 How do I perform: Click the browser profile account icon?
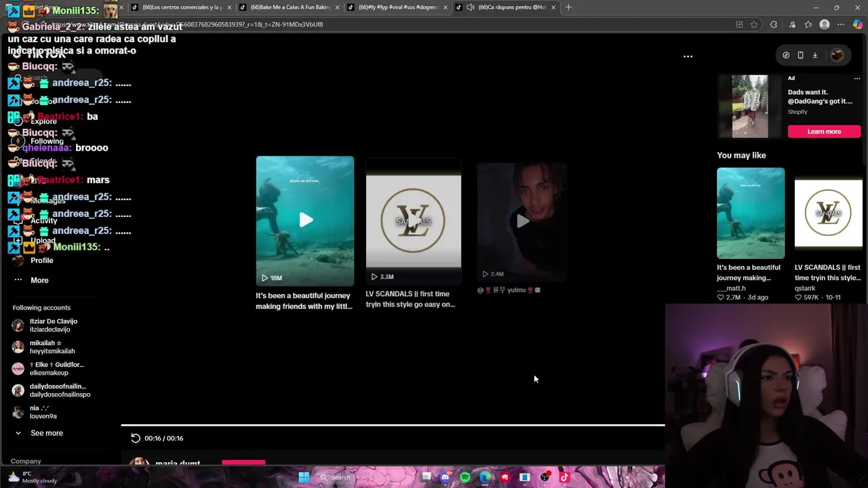pyautogui.click(x=825, y=24)
